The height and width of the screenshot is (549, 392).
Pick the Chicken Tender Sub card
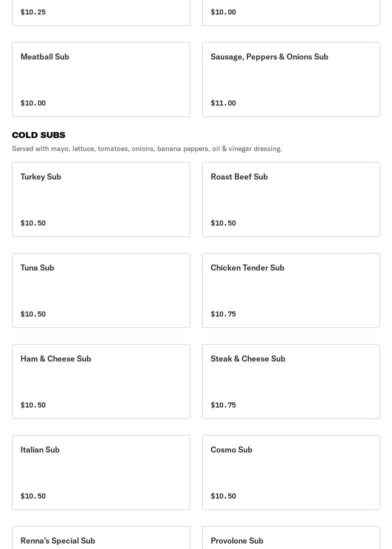coord(291,290)
